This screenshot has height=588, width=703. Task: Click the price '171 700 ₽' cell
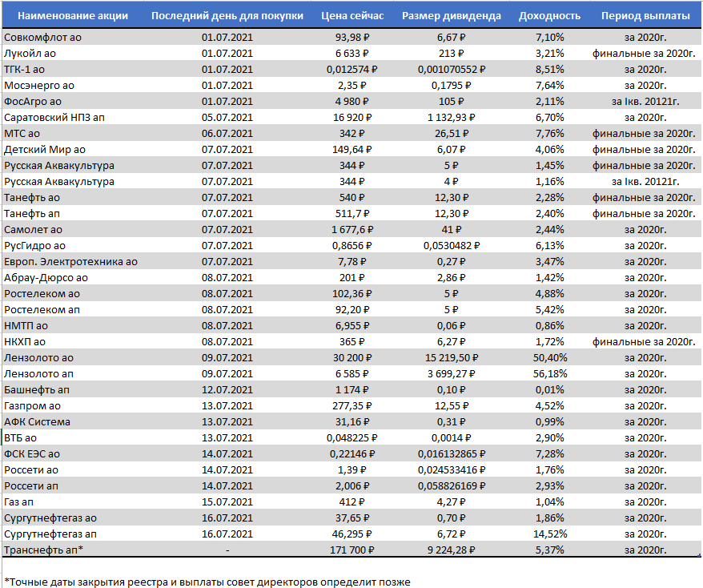(x=352, y=550)
